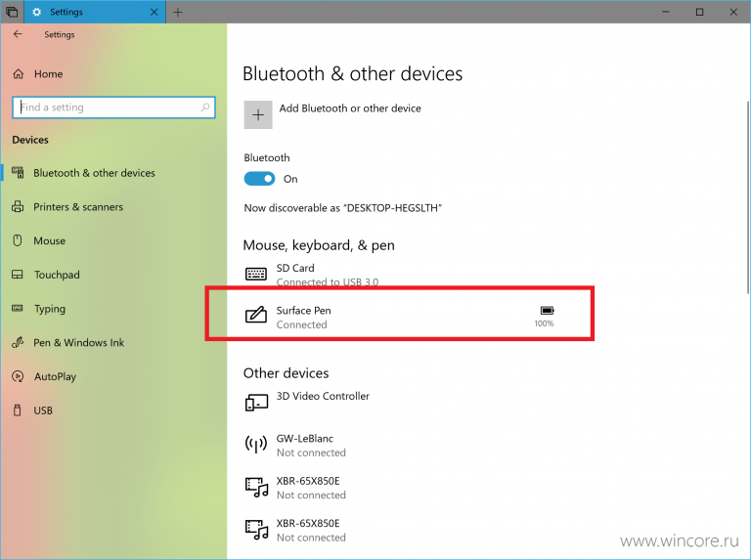751x560 pixels.
Task: Click the 3D Video Controller icon
Action: (256, 403)
